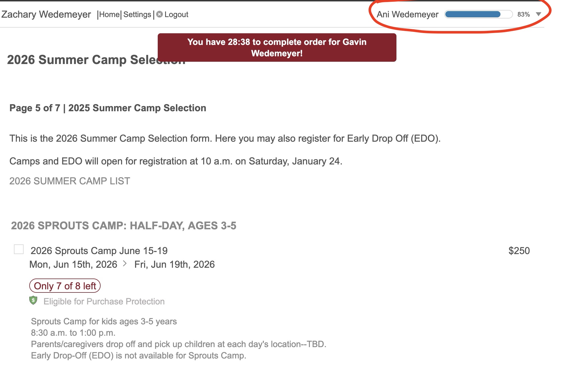Tick the Sprouts Camp June 15-19 checkbox
This screenshot has height=371, width=588.
point(19,249)
